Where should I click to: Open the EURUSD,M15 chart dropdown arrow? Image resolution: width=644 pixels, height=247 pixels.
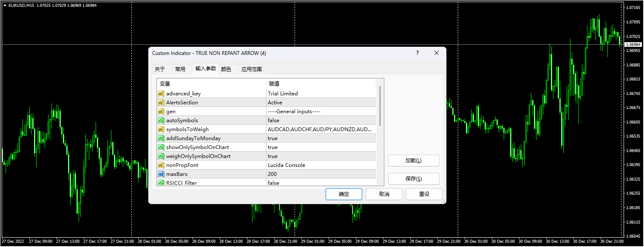click(5, 5)
